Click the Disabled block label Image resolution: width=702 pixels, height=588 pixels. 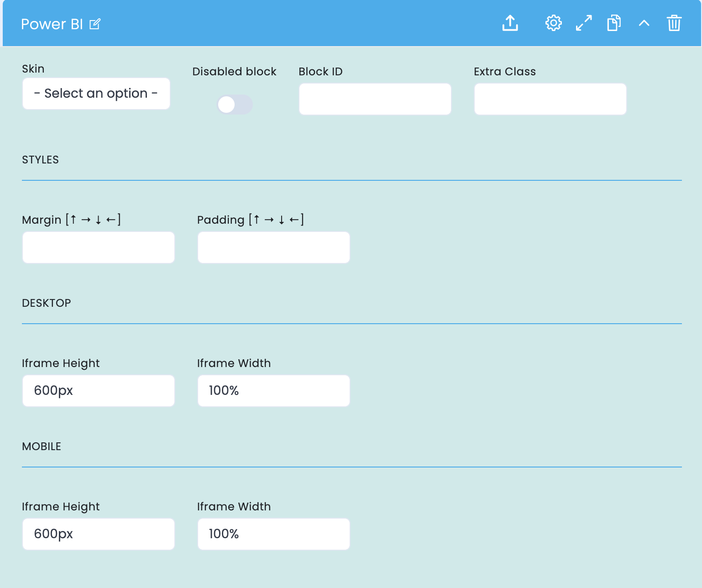coord(234,72)
